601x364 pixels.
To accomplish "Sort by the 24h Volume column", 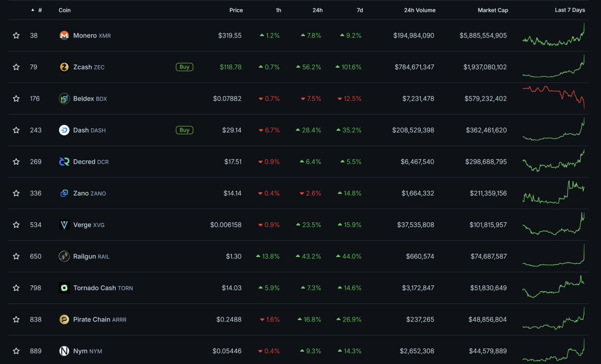I will click(420, 10).
